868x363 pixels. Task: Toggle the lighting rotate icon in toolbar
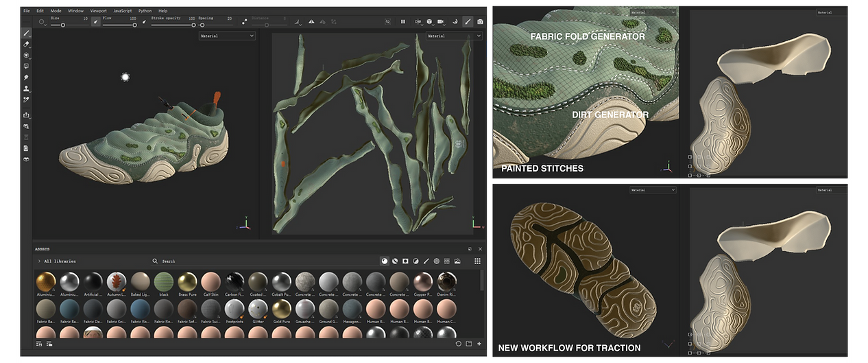click(x=455, y=22)
